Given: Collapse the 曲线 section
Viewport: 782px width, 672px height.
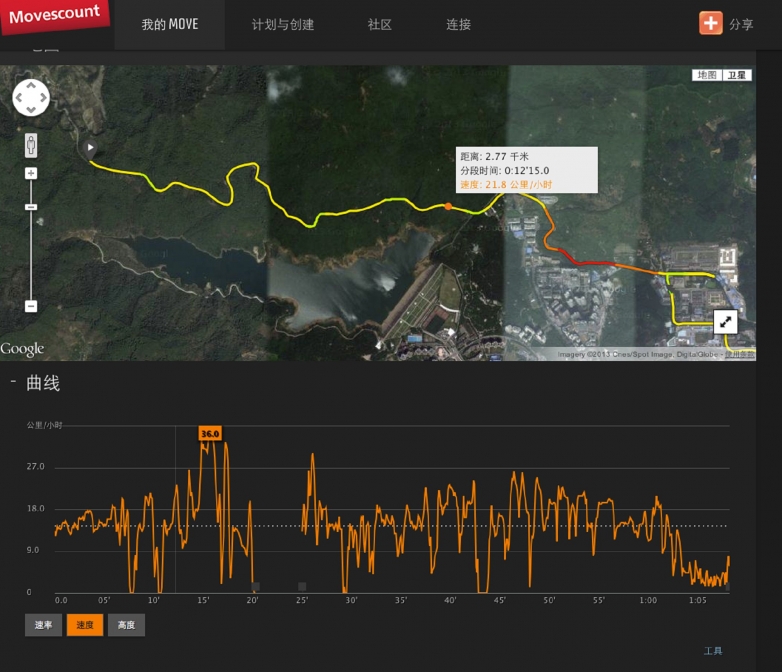Looking at the screenshot, I should coord(13,382).
